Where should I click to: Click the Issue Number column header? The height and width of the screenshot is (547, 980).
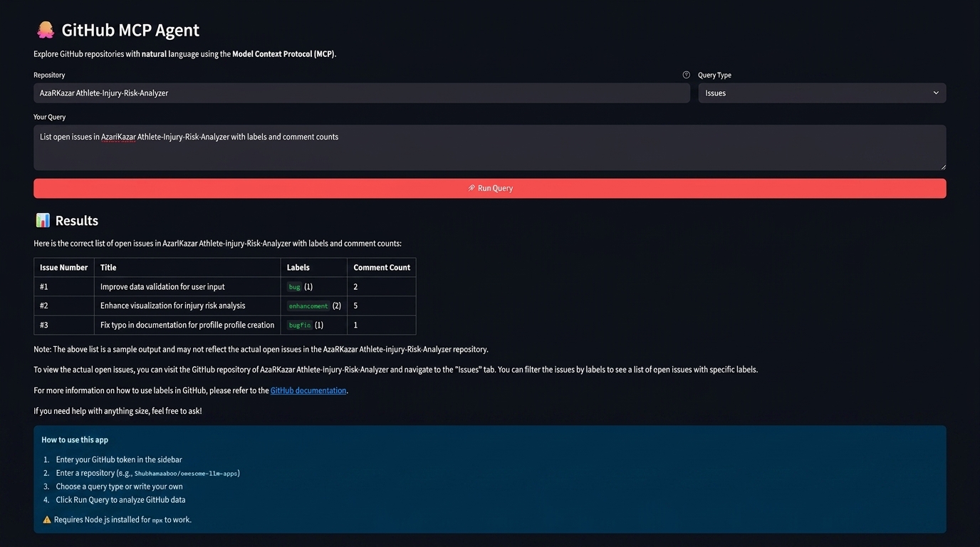(64, 268)
